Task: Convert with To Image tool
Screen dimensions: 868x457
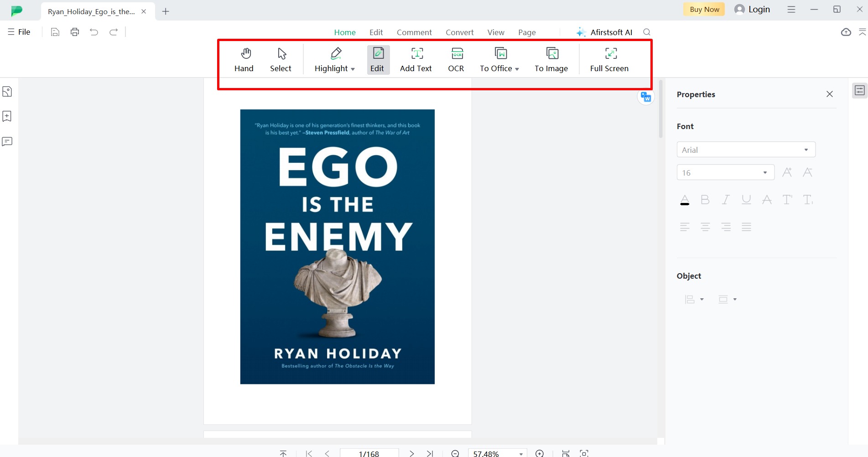Action: click(551, 60)
